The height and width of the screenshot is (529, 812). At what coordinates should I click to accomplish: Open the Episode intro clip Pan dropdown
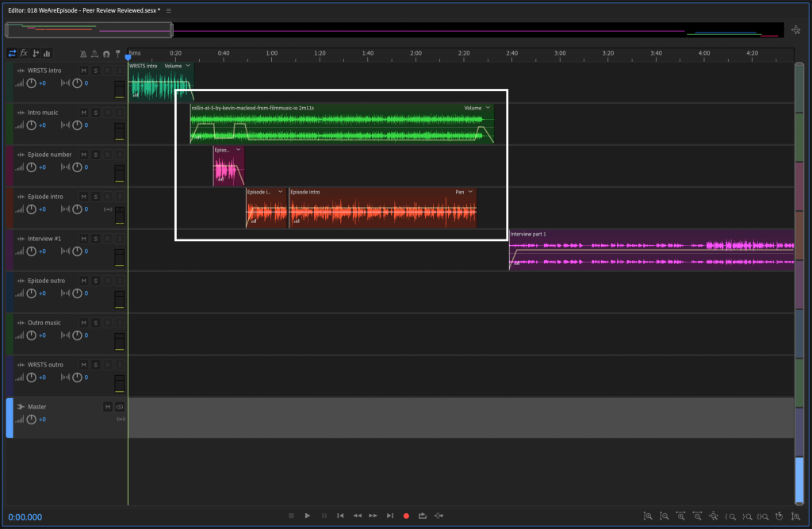click(470, 192)
